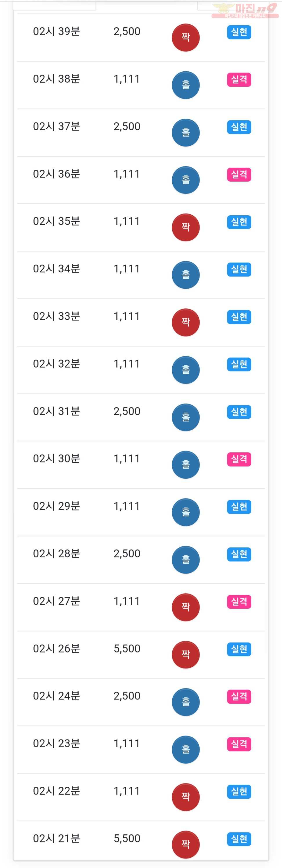Click the red 짝 circle for 02시 21분
Image resolution: width=282 pixels, height=868 pixels.
pyautogui.click(x=186, y=845)
